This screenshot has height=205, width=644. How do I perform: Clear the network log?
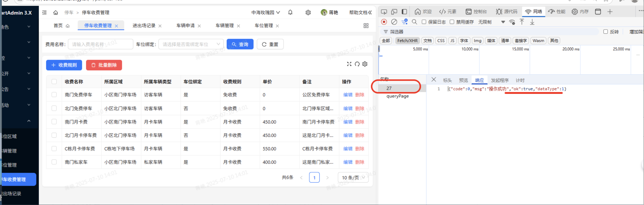click(x=394, y=22)
